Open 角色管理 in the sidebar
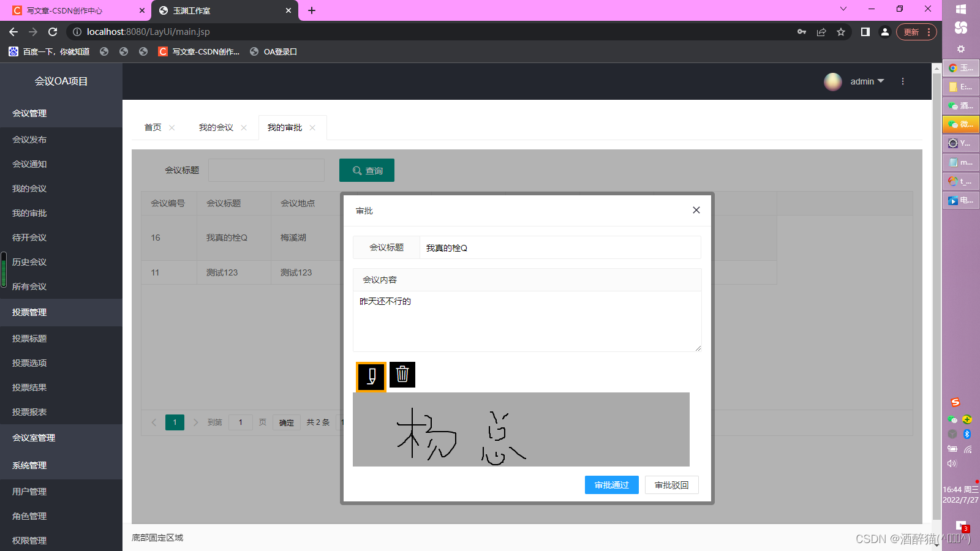This screenshot has width=980, height=551. pos(61,516)
